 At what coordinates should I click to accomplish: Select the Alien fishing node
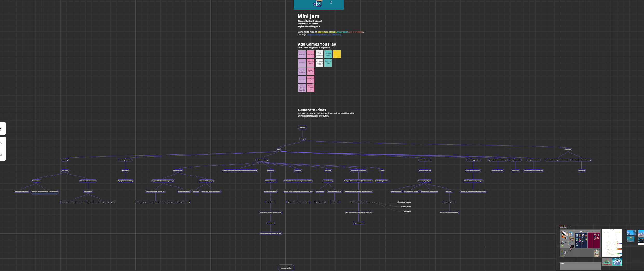271,171
